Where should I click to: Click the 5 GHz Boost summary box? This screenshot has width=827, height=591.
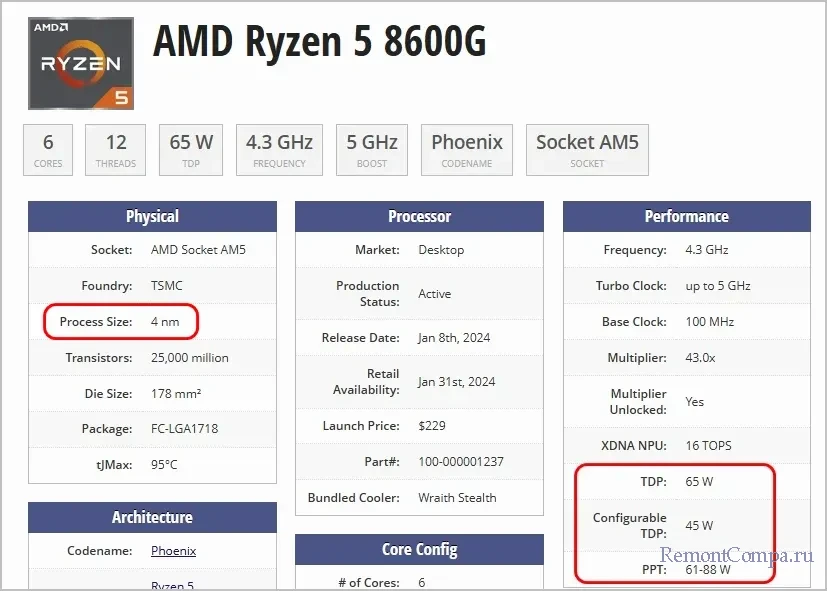click(x=372, y=150)
